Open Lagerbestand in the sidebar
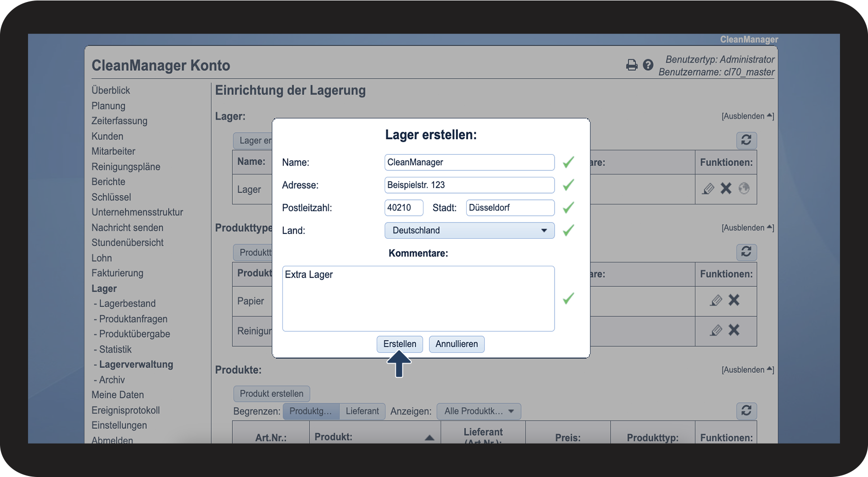This screenshot has height=477, width=868. pos(127,304)
